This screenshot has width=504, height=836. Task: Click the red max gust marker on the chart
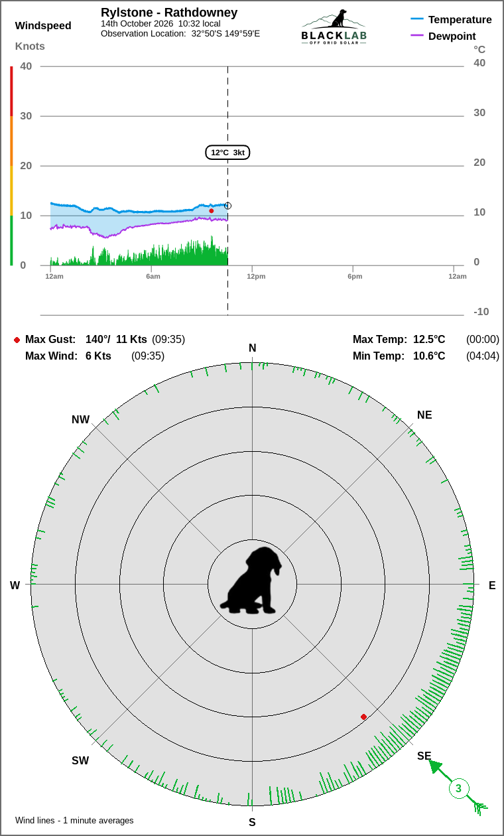[x=212, y=211]
